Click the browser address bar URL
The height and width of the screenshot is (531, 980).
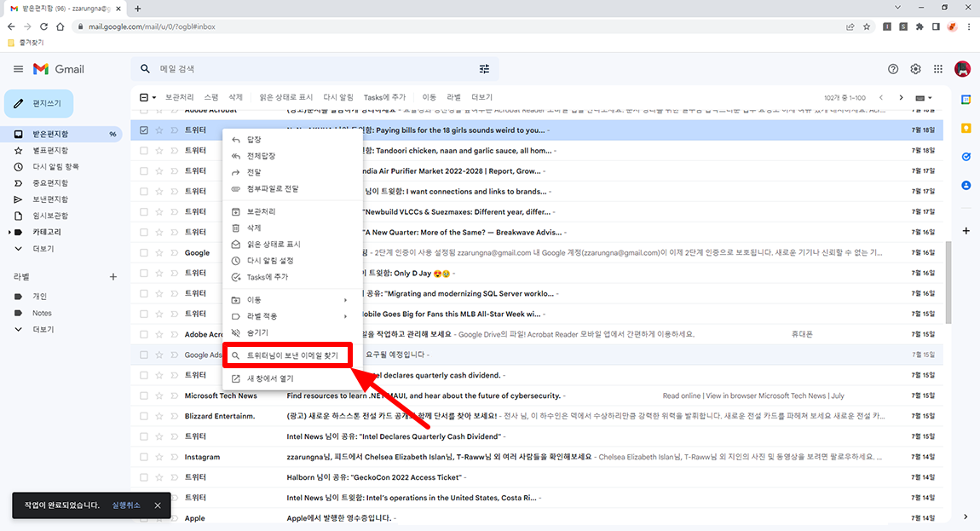tap(152, 27)
